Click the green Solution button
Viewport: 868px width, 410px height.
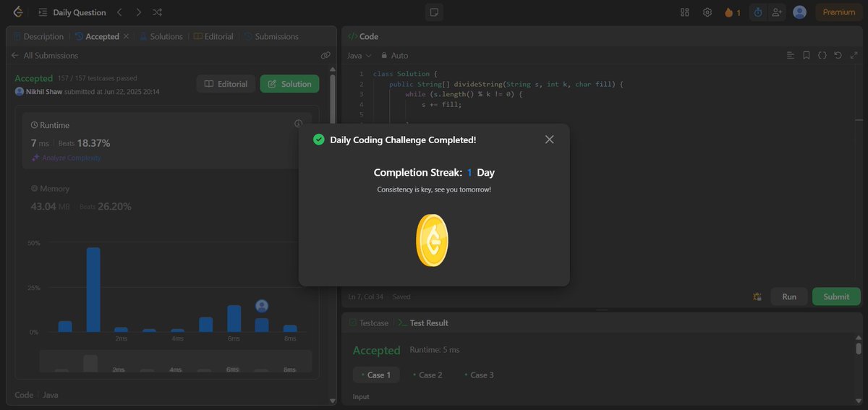(x=289, y=84)
